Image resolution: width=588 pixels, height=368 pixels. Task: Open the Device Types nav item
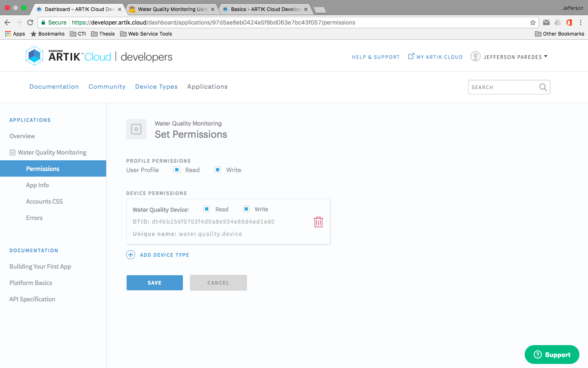coord(156,87)
